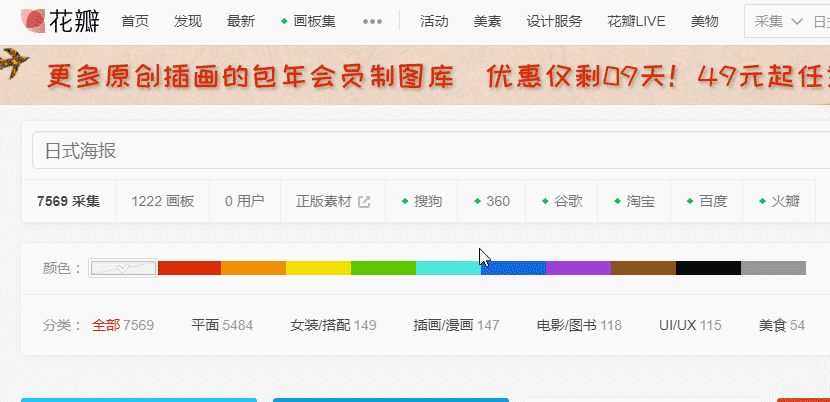Open 发现 navigation item
The width and height of the screenshot is (830, 402).
[x=187, y=21]
